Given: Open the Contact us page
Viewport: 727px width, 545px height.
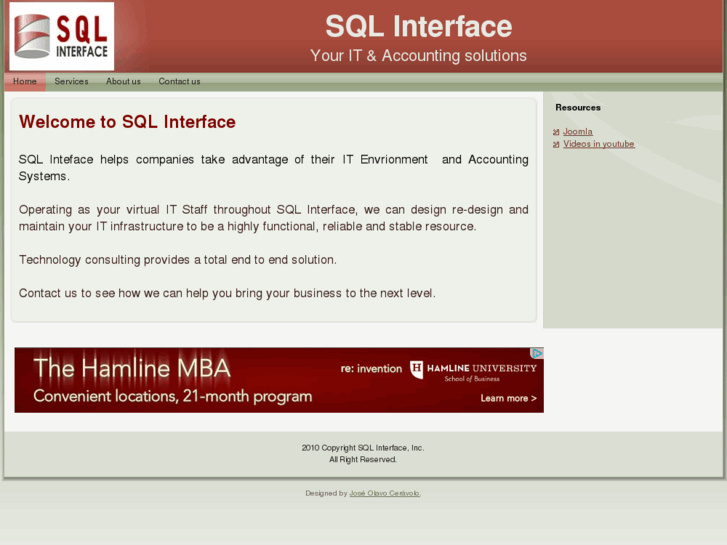Looking at the screenshot, I should coord(179,81).
